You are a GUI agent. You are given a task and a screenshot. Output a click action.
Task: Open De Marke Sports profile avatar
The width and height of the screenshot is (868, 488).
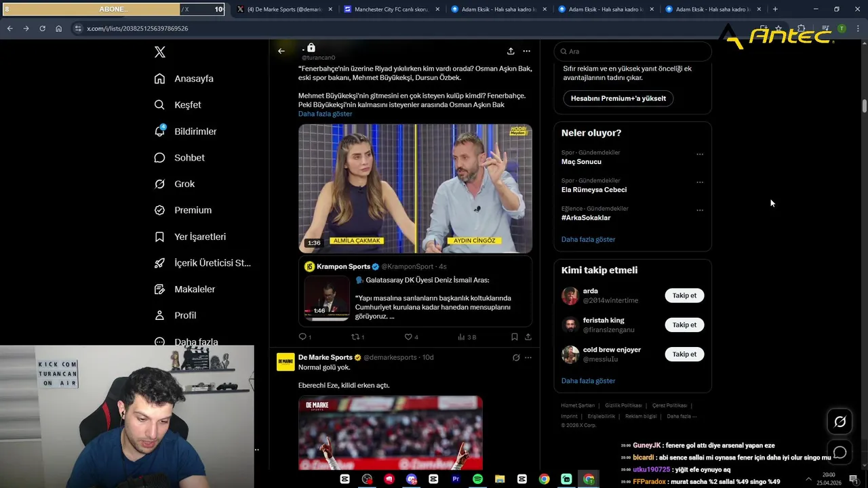[285, 362]
